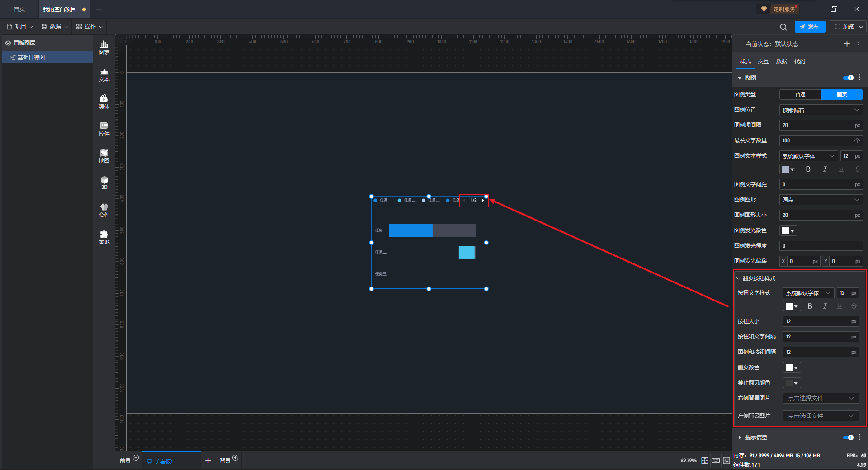
Task: Toggle strikethrough for legend text style
Action: (x=857, y=169)
